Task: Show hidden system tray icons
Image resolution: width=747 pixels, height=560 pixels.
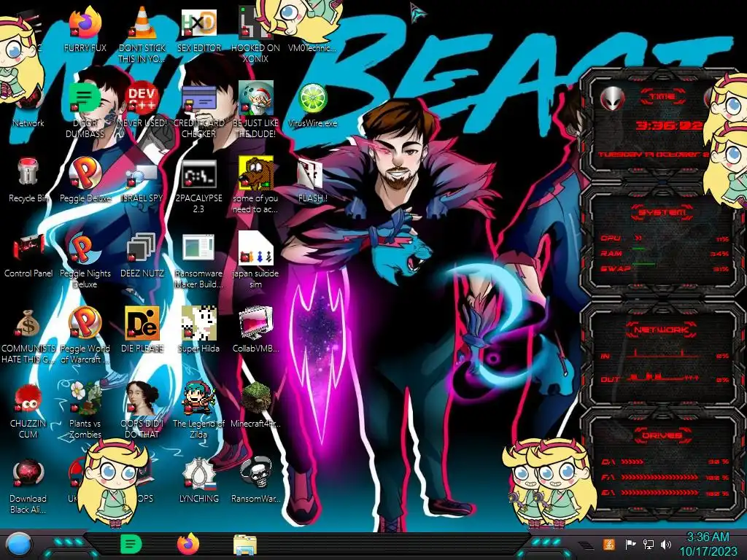Action: coord(586,544)
